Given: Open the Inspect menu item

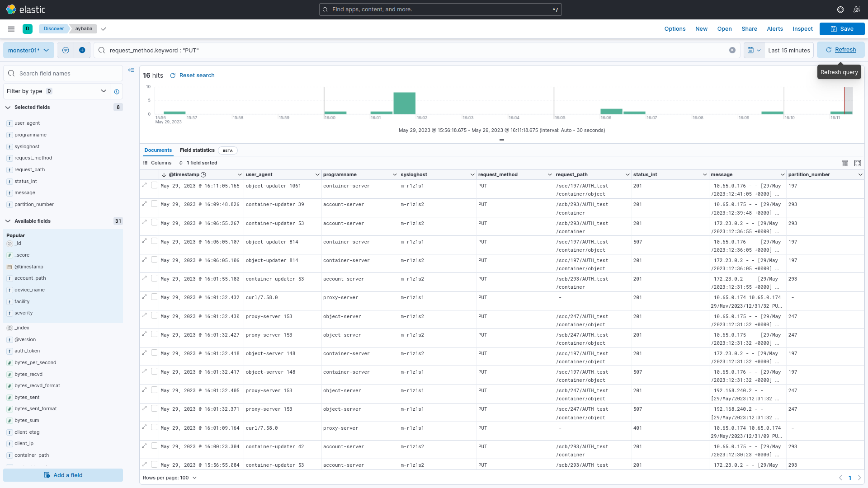Looking at the screenshot, I should [x=802, y=29].
